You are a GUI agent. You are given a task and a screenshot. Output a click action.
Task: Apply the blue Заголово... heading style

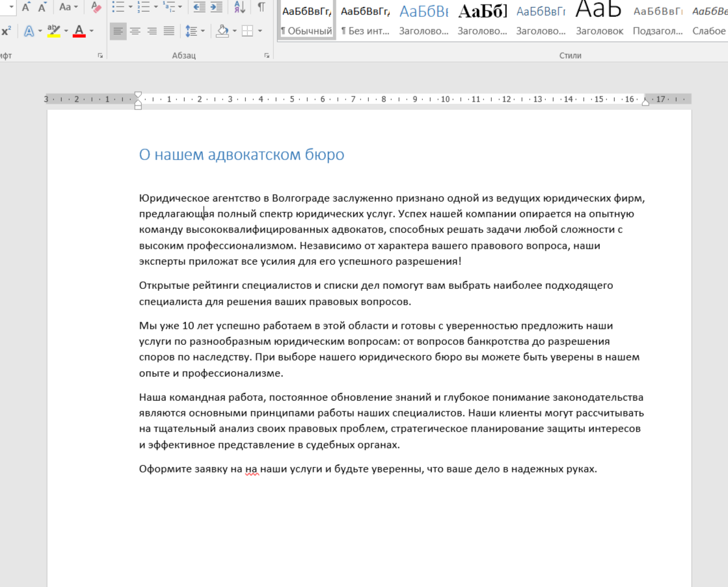coord(424,20)
